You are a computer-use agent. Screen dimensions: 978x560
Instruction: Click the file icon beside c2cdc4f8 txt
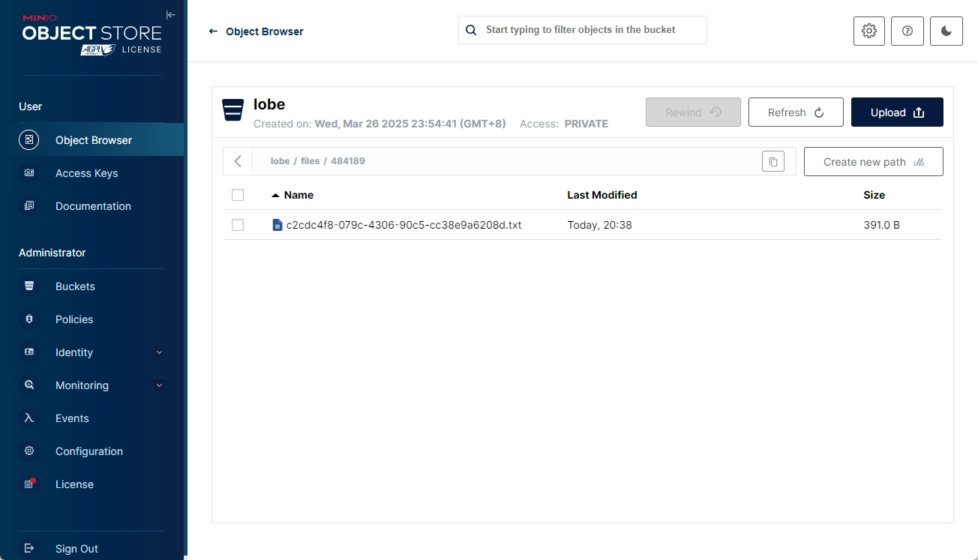[277, 225]
